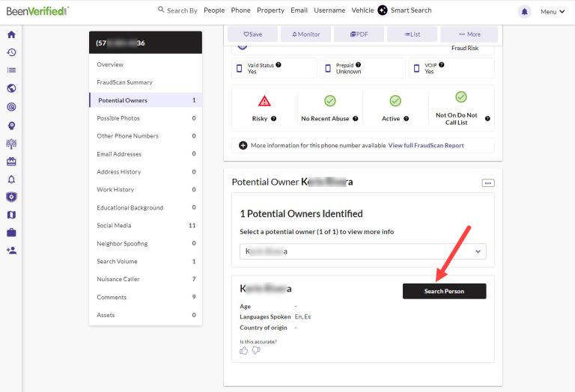575x392 pixels.
Task: Open the history clock icon in sidebar
Action: coord(11,52)
